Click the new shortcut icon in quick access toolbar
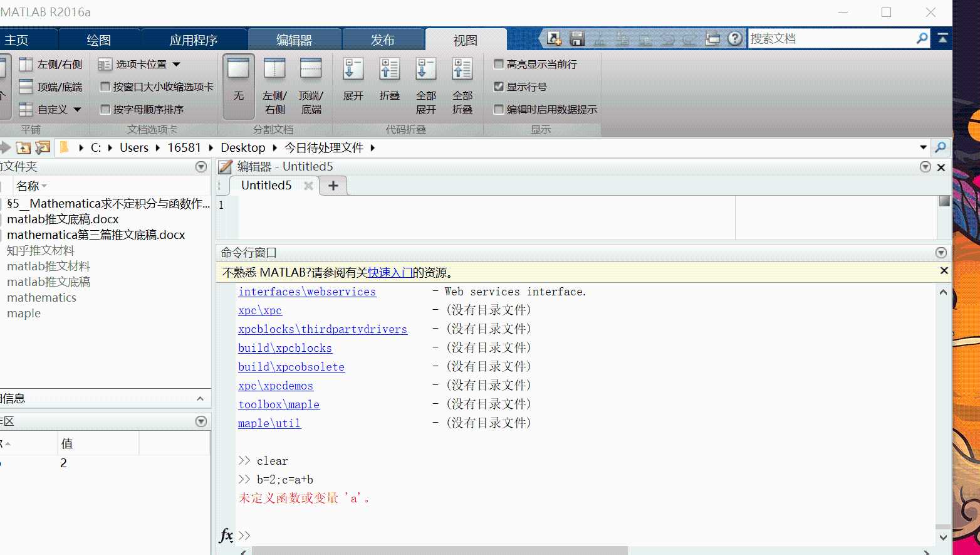The height and width of the screenshot is (555, 980). click(x=554, y=39)
